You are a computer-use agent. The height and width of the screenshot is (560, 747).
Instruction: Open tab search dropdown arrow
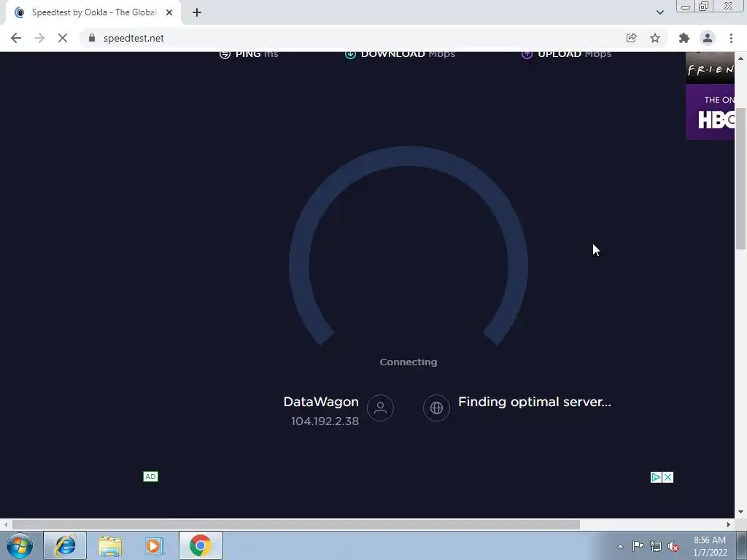659,12
